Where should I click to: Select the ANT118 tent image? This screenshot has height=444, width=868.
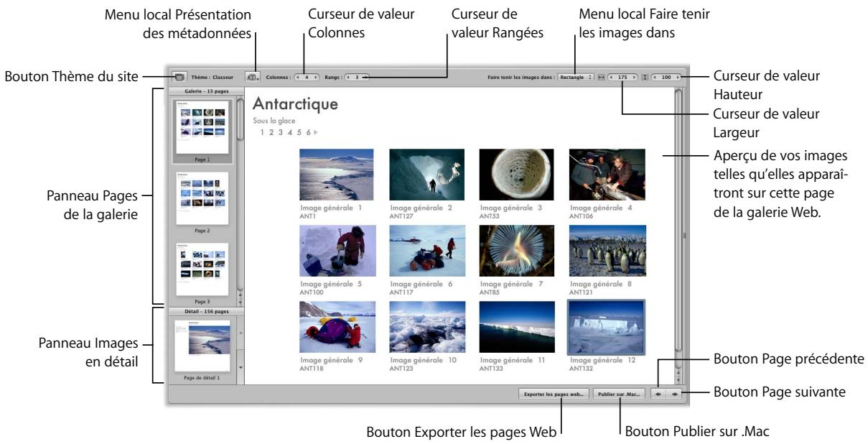click(337, 327)
